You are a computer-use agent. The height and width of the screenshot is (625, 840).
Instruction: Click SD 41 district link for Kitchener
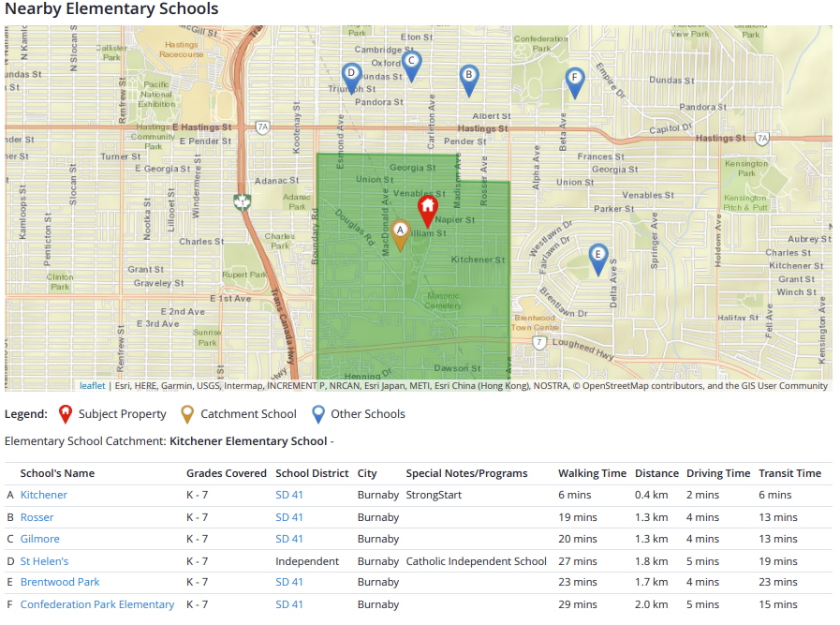click(x=289, y=495)
